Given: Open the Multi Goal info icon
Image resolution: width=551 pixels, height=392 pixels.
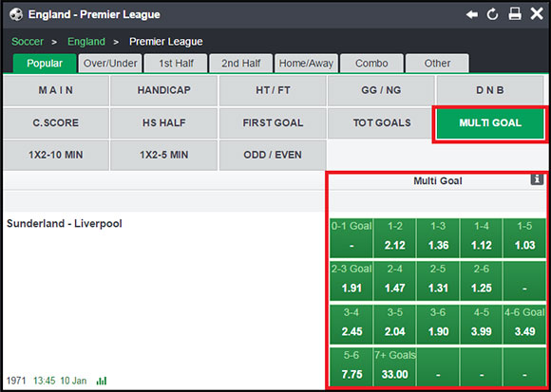Looking at the screenshot, I should (537, 179).
